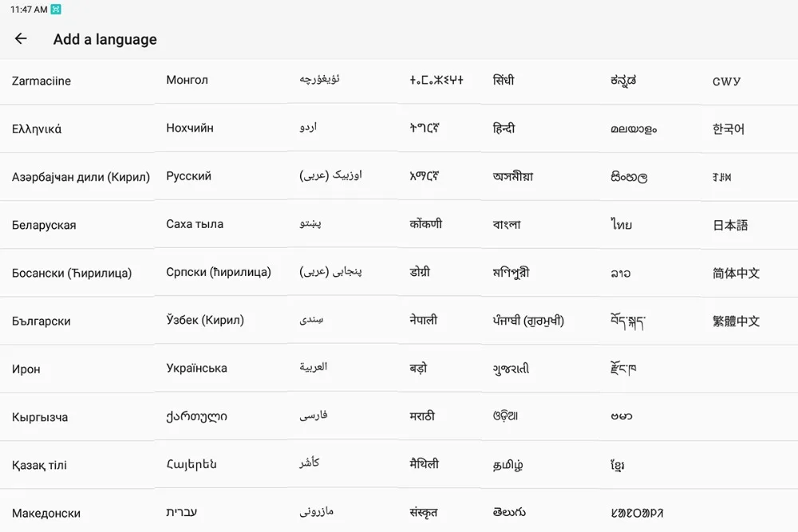Tap the screenshot icon in status bar
This screenshot has height=532, width=798.
(56, 9)
